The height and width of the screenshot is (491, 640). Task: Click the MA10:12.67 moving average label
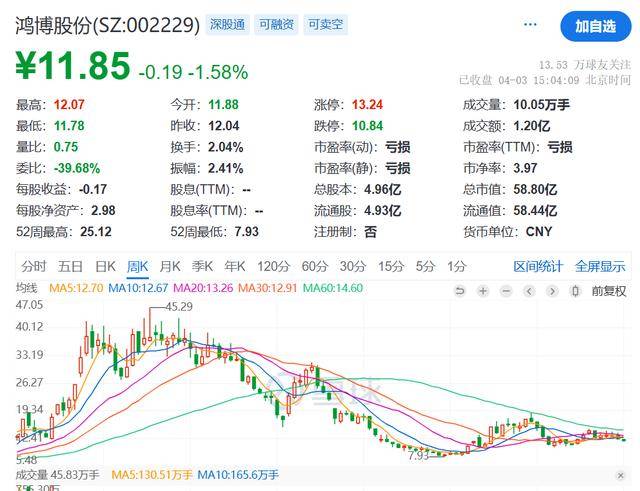pyautogui.click(x=138, y=288)
